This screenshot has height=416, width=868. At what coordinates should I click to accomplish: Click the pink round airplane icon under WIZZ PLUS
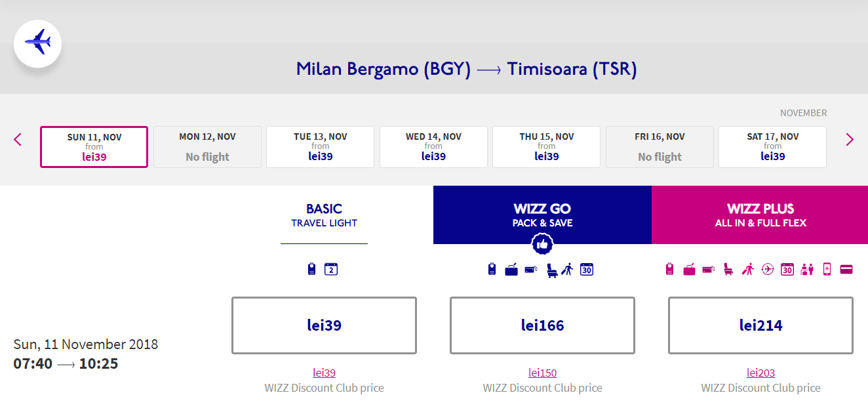pyautogui.click(x=768, y=269)
